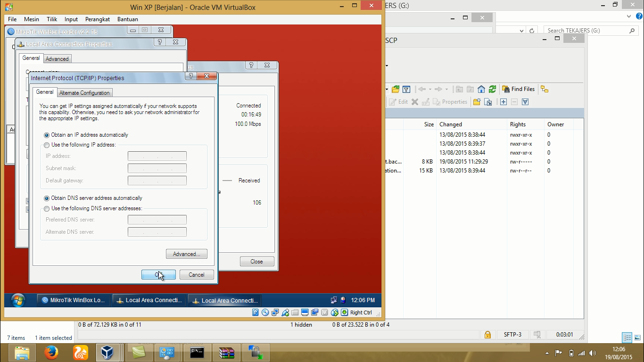
Task: Click the Advanced... button in TCP/IP dialog
Action: tap(187, 254)
